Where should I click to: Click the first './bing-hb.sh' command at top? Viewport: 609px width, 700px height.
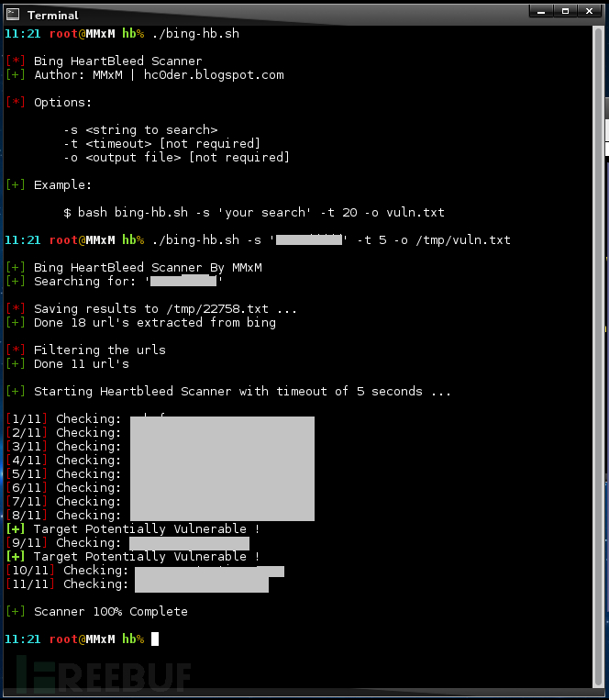pos(195,33)
